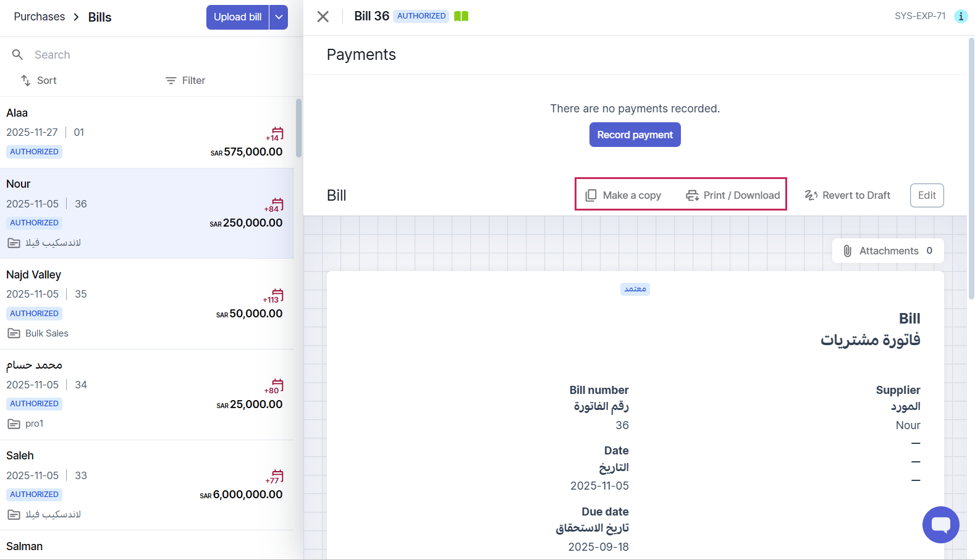
Task: Close the Bill 36 detail panel
Action: (323, 17)
